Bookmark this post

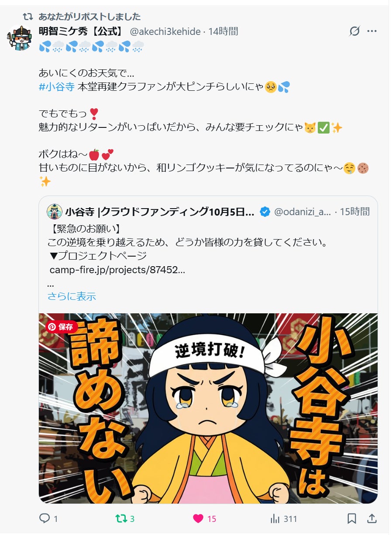pos(352,518)
